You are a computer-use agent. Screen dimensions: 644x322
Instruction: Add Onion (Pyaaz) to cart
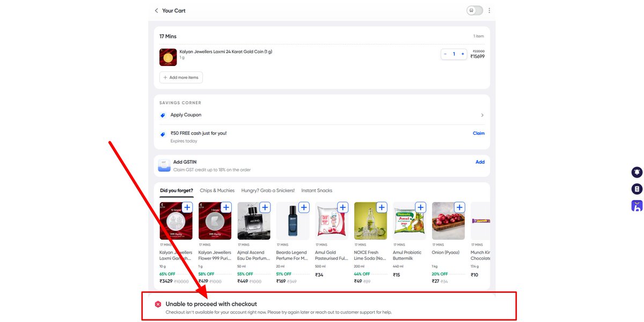click(x=459, y=207)
